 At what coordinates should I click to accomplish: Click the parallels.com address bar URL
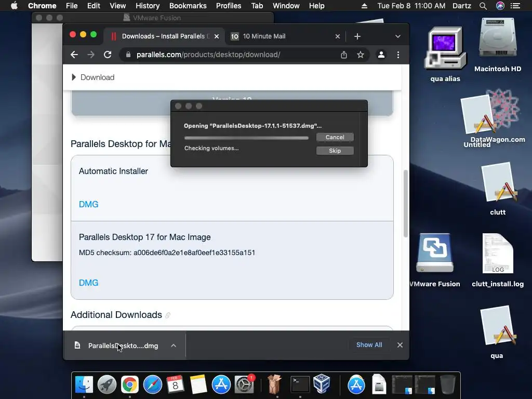tap(208, 55)
